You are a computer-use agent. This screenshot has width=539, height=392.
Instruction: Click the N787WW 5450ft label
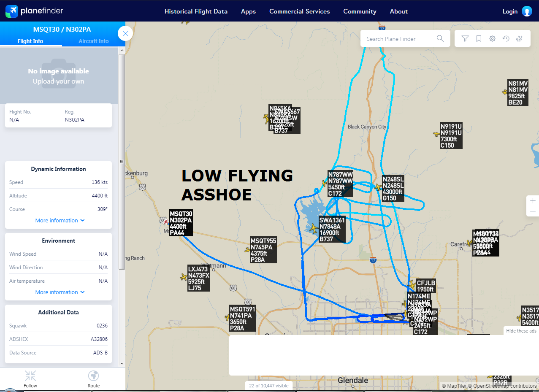click(x=341, y=184)
